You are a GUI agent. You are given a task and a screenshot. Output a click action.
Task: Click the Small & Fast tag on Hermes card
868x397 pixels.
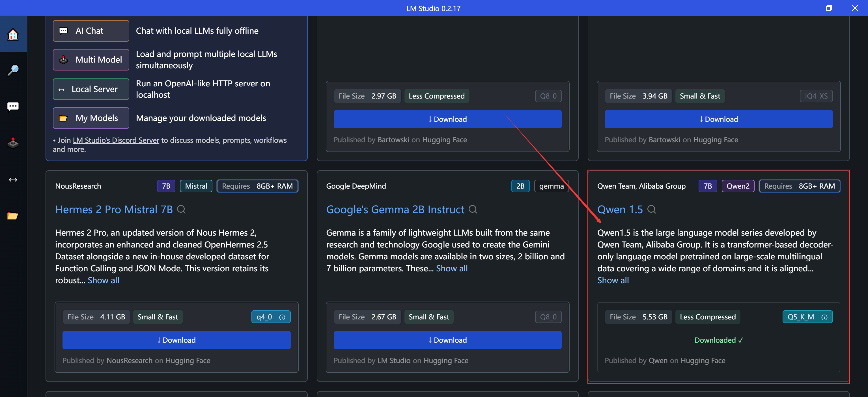(158, 317)
